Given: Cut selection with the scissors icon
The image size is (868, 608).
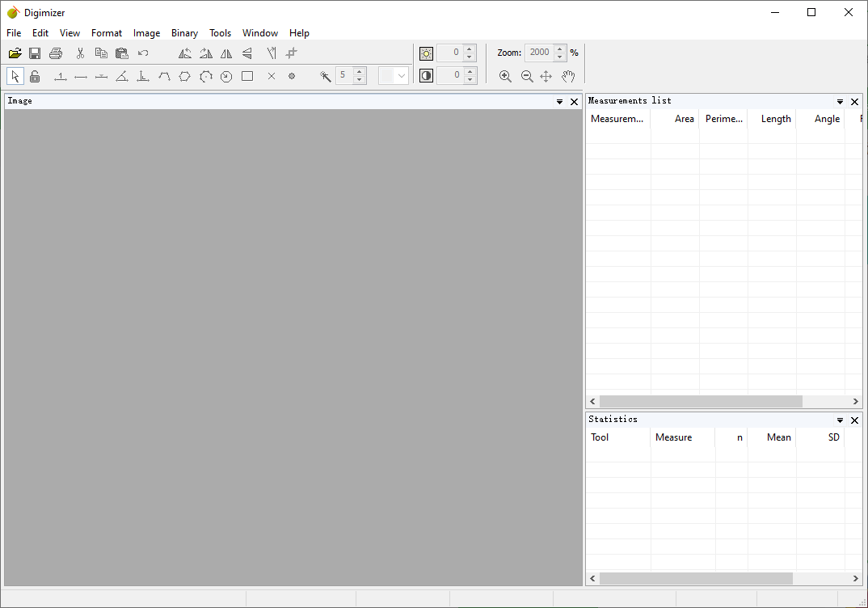Looking at the screenshot, I should (x=80, y=53).
